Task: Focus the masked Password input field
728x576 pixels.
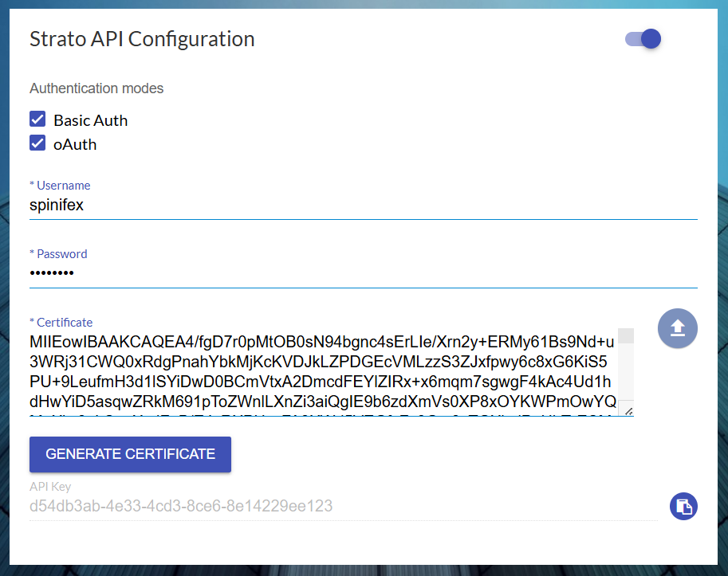Action: coord(363,273)
